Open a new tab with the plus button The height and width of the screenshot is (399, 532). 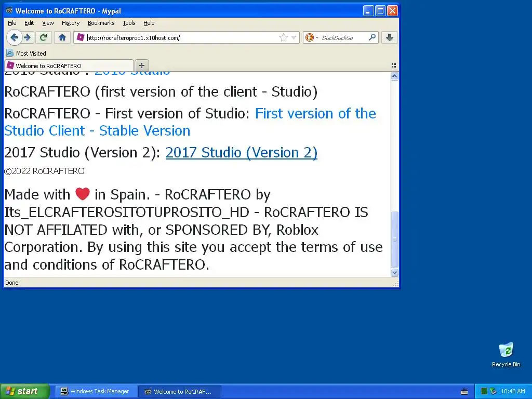pyautogui.click(x=142, y=65)
